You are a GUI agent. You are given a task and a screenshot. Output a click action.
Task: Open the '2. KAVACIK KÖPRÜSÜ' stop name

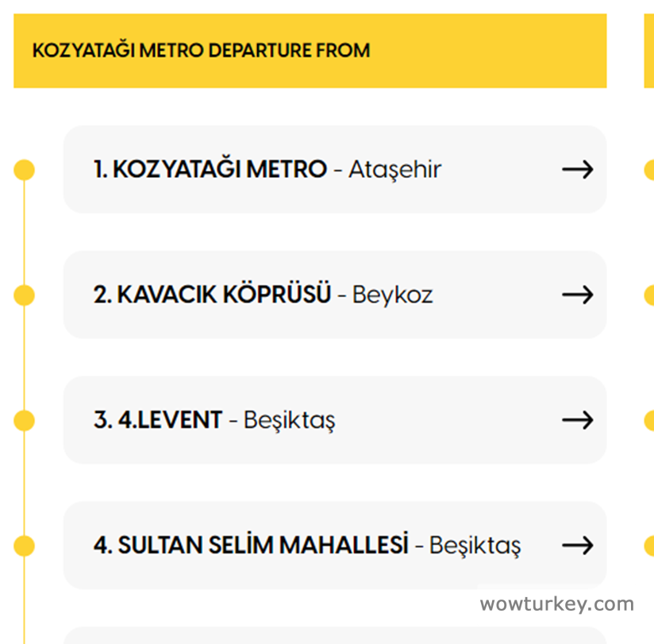[212, 295]
